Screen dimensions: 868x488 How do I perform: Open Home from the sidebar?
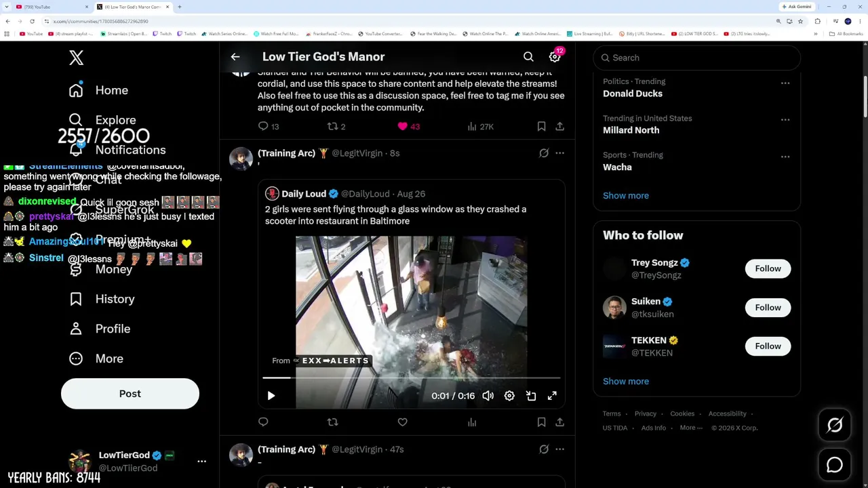[98, 90]
